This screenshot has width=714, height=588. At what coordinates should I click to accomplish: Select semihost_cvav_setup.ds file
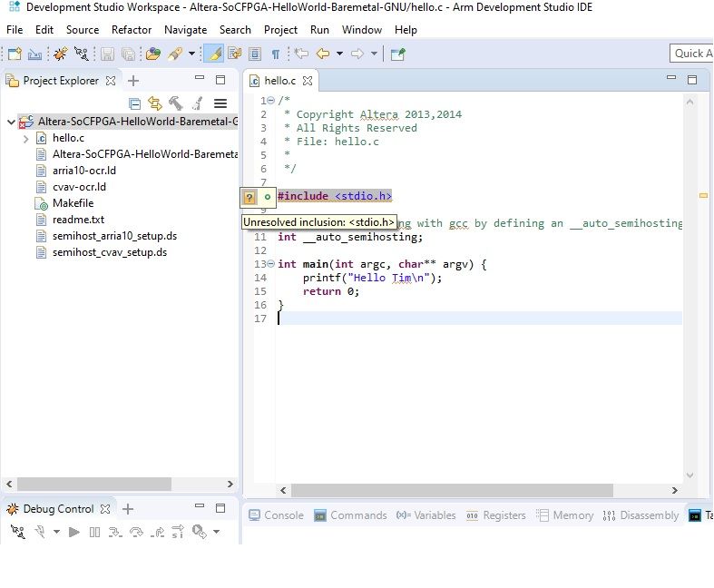pyautogui.click(x=110, y=252)
